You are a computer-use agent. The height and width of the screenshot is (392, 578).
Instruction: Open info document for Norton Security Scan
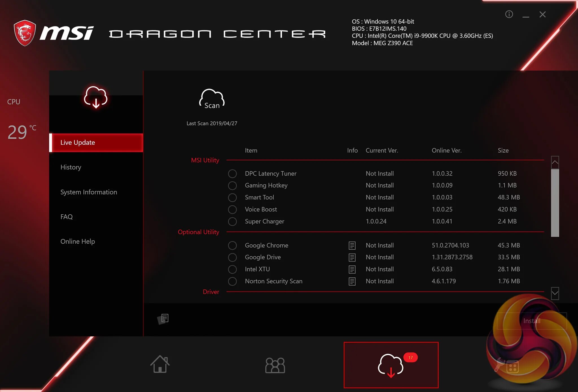coord(352,281)
